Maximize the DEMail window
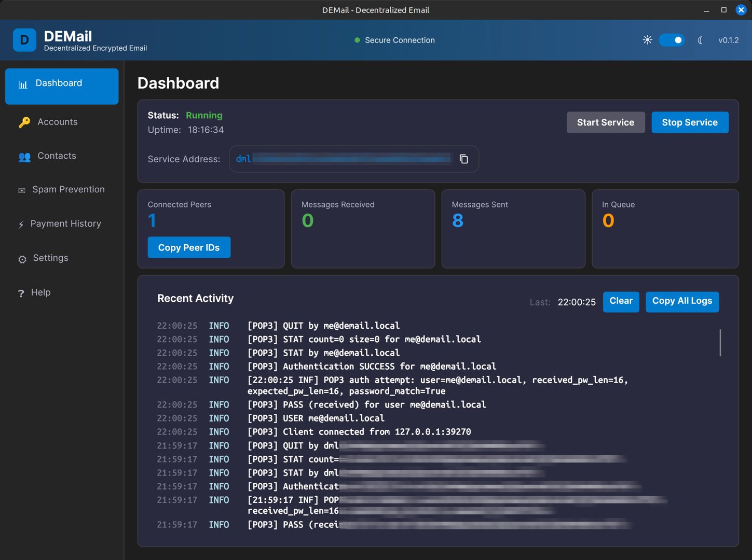Viewport: 752px width, 560px height. point(723,10)
